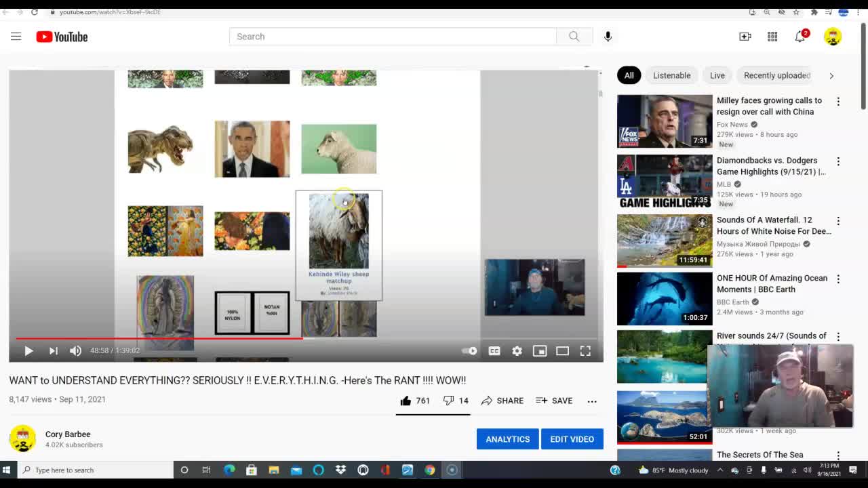Open options for Sounds Of A Waterfall video
This screenshot has height=488, width=868.
tap(838, 221)
